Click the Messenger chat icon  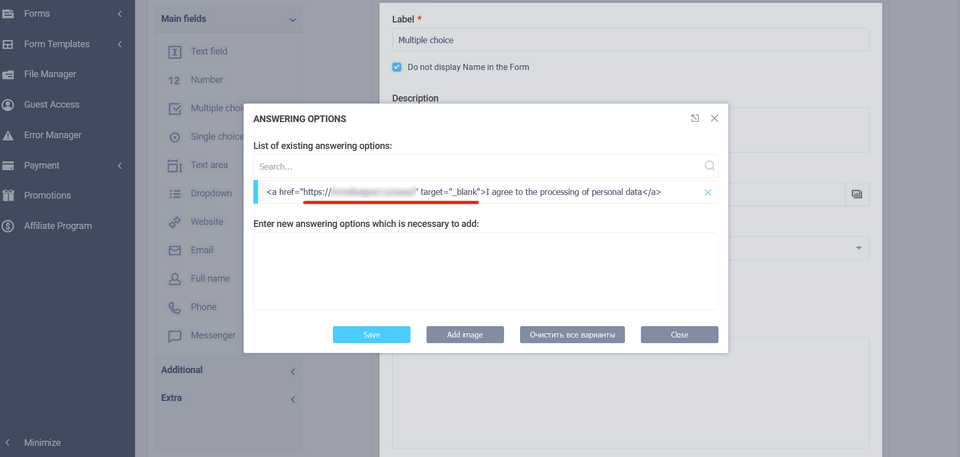point(174,336)
